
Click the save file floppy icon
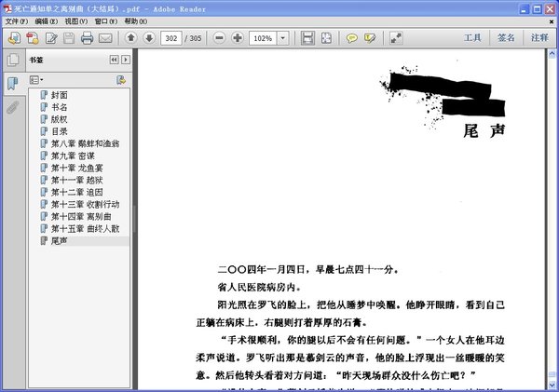click(x=69, y=38)
